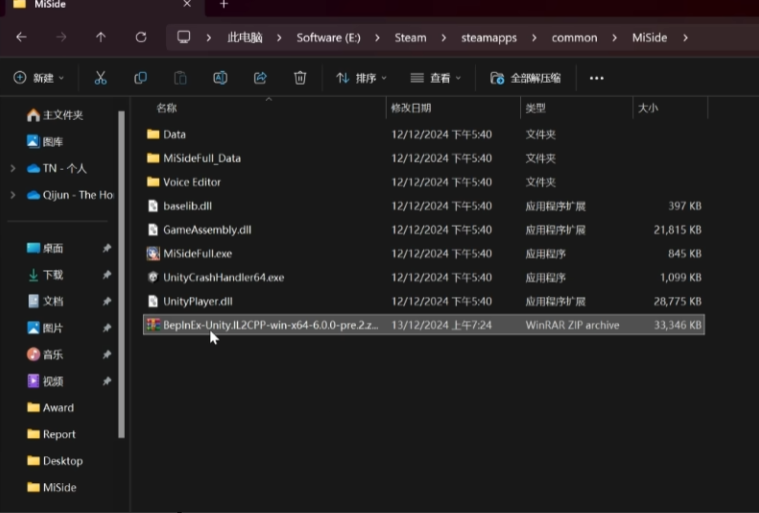The image size is (759, 513).
Task: Jump to 此电脑 in address bar
Action: coord(245,38)
